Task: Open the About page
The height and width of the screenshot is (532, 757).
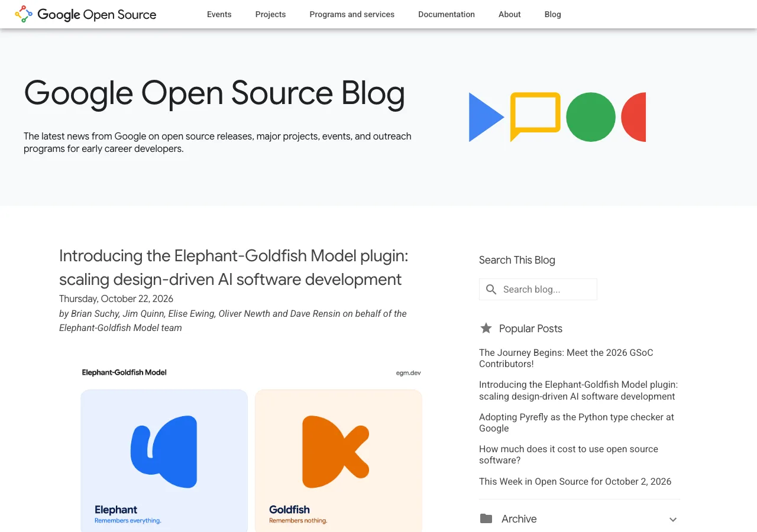Action: coord(510,14)
